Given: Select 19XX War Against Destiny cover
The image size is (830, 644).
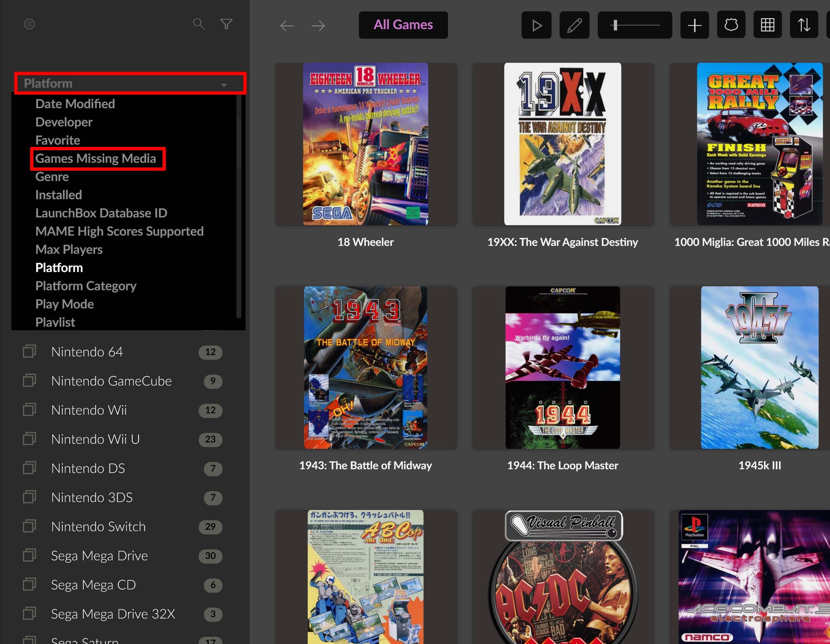Looking at the screenshot, I should click(x=562, y=144).
